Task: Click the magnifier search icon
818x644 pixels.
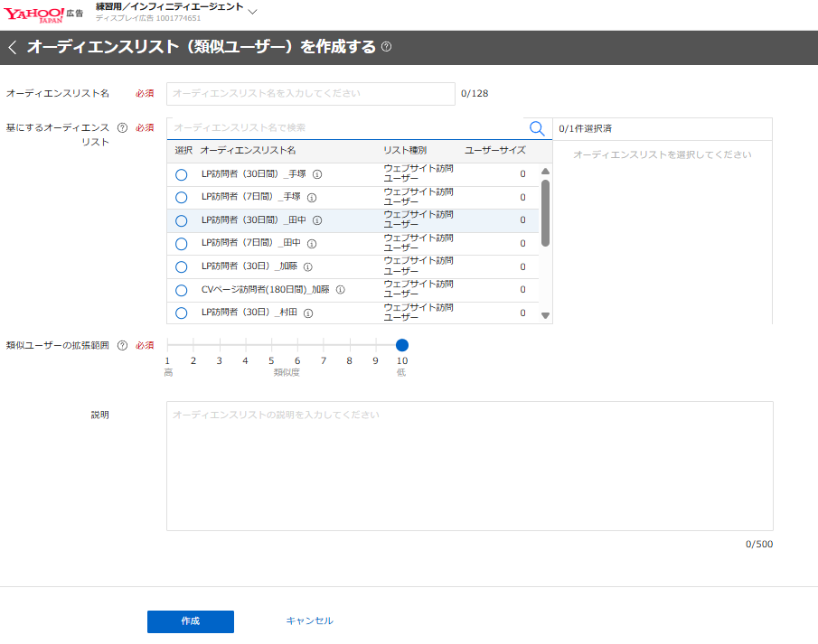Action: (537, 129)
